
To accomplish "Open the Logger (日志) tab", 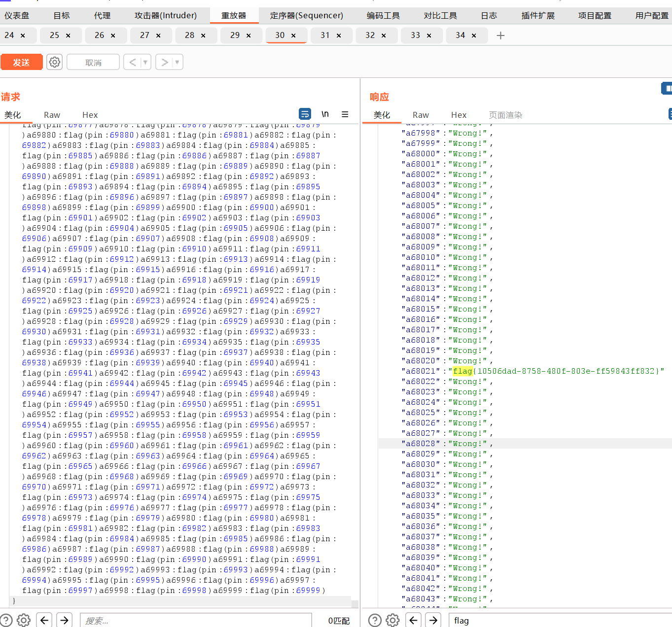I will click(489, 16).
